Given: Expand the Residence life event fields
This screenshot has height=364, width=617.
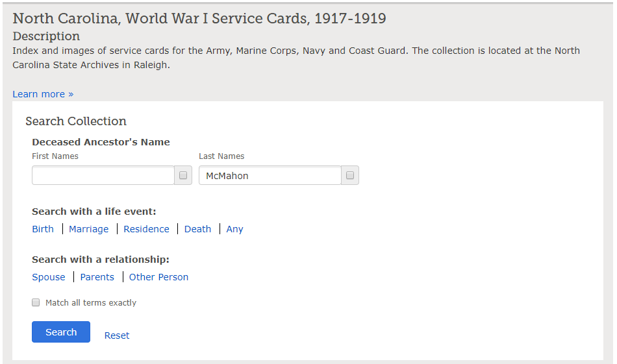Looking at the screenshot, I should pos(146,229).
